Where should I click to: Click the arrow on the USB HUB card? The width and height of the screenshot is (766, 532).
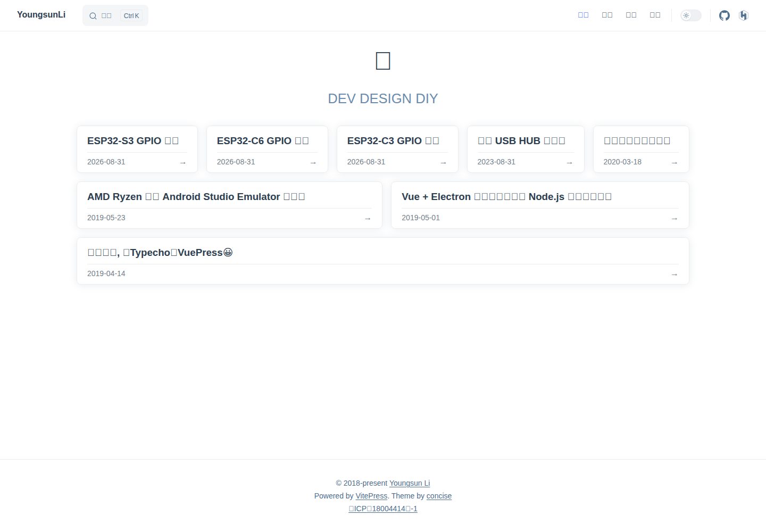570,162
